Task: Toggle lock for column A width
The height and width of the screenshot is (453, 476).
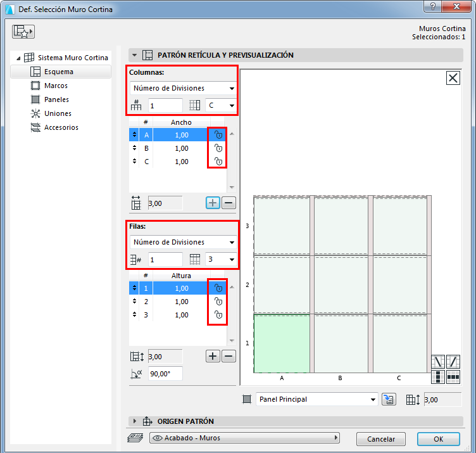Action: point(218,135)
